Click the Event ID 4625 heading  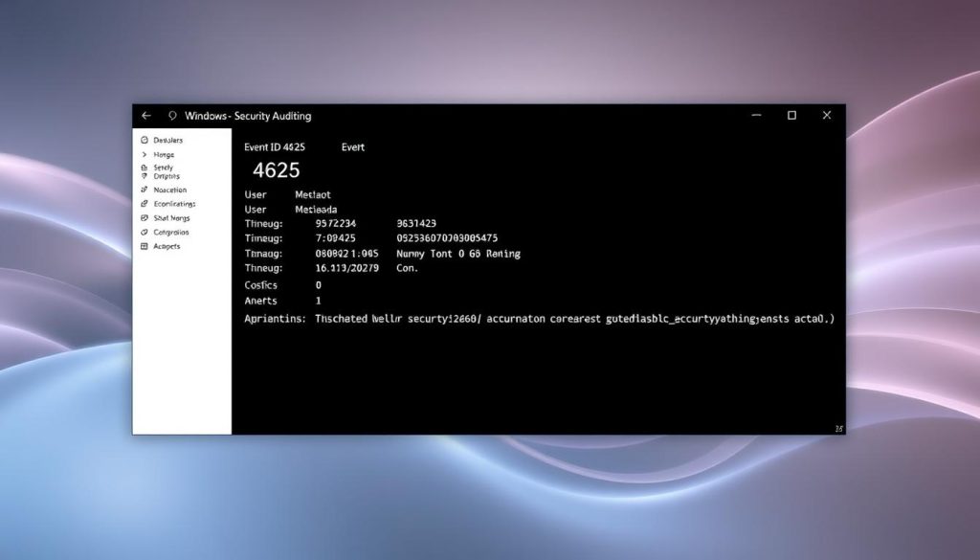277,146
